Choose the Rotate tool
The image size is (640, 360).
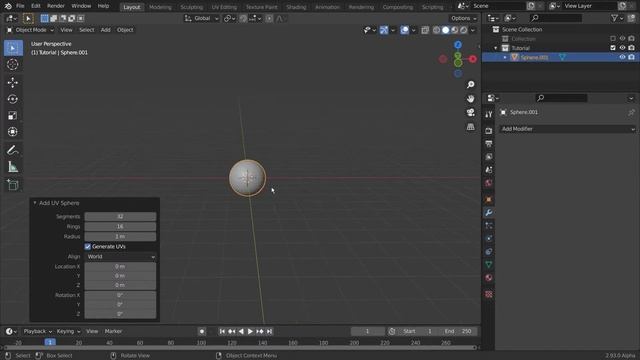tap(13, 99)
